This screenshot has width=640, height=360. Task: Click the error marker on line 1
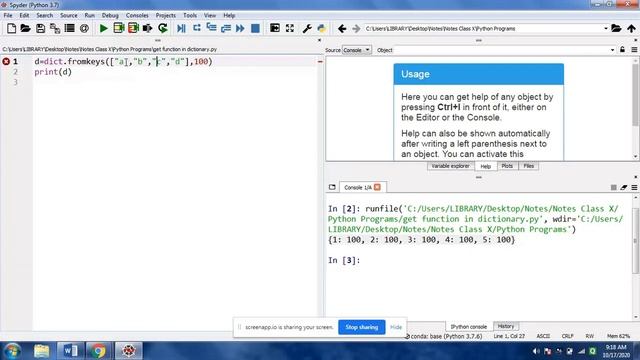coord(6,61)
